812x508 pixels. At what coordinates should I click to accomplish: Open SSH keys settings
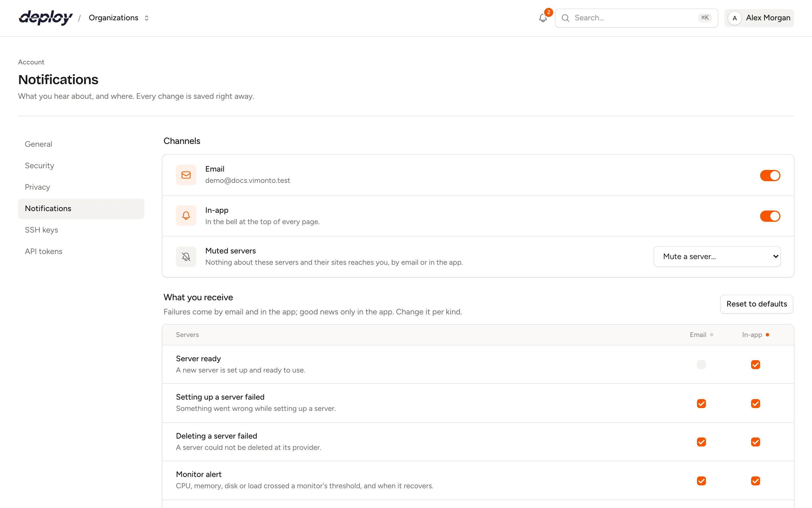pos(81,230)
